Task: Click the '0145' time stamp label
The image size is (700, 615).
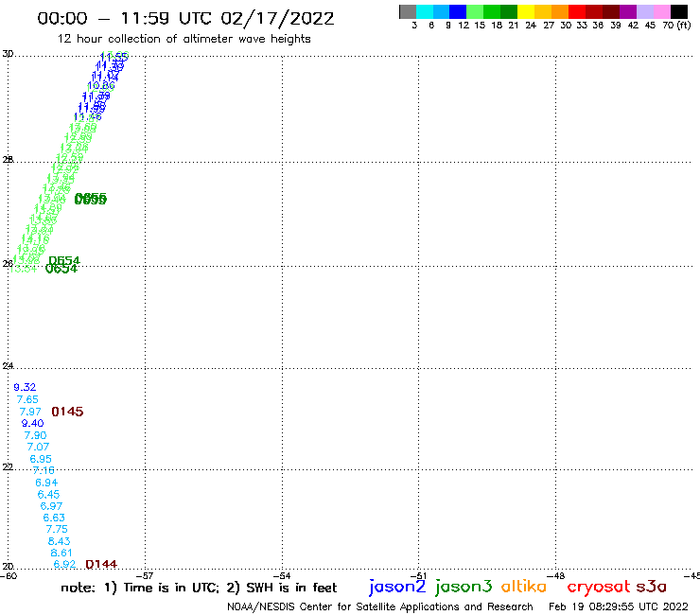Action: [67, 412]
